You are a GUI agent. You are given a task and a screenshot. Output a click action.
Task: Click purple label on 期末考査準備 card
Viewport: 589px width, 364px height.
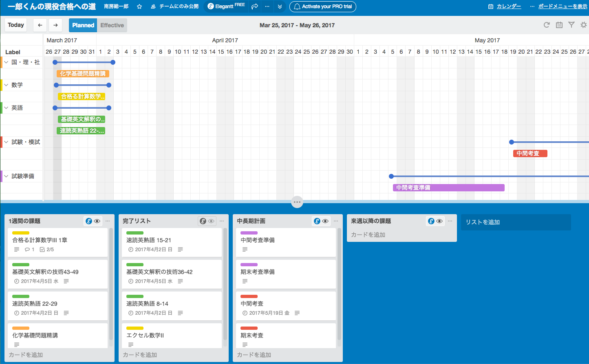point(249,265)
